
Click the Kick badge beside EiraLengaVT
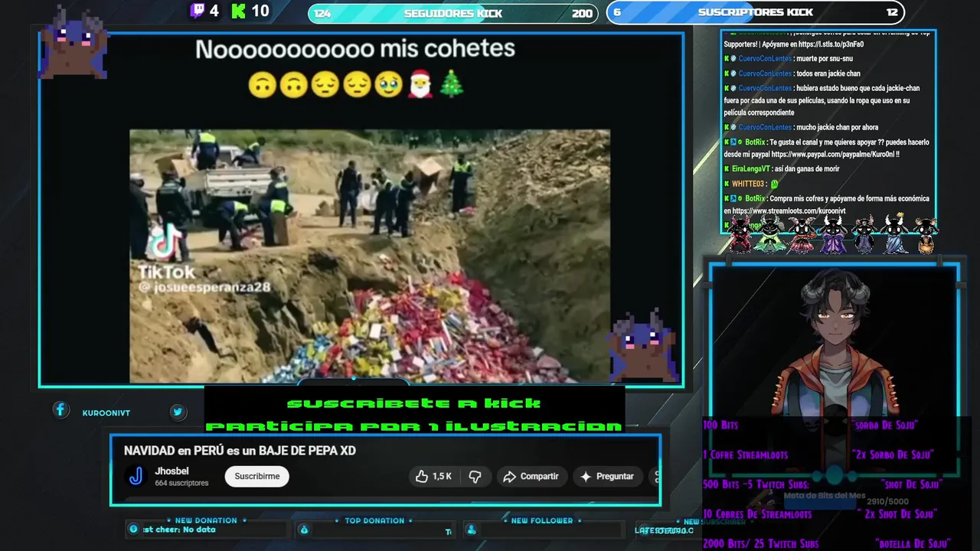coord(727,169)
